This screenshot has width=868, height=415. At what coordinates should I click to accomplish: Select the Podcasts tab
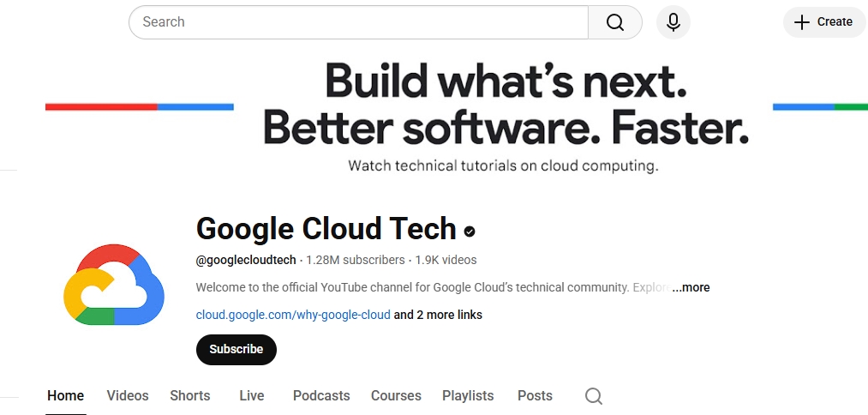321,395
